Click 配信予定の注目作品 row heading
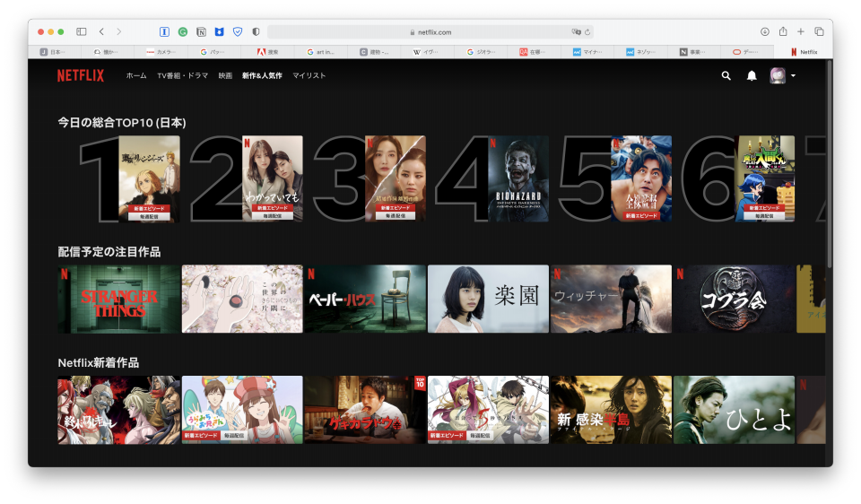Screen dimensions: 861x504 click(x=109, y=252)
